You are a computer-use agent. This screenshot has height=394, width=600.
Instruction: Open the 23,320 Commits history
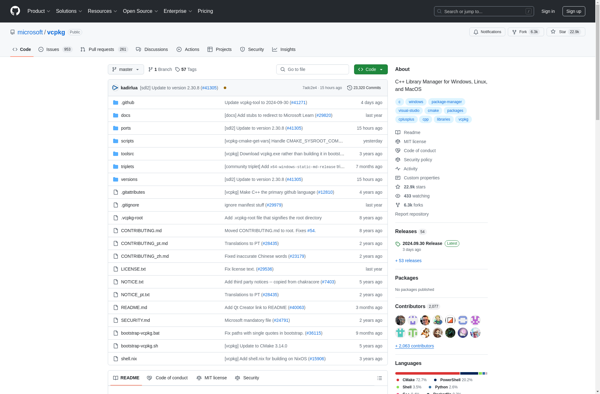[364, 88]
